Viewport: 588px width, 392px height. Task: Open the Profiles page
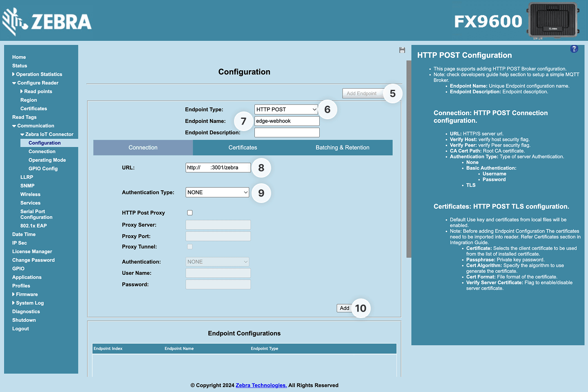[x=21, y=286]
